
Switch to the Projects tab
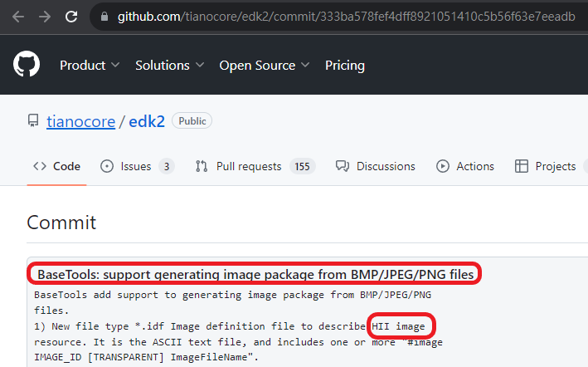[545, 166]
